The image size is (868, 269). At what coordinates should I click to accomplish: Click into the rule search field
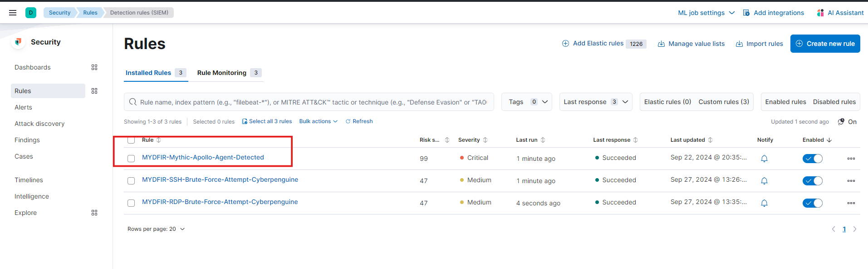(x=309, y=102)
